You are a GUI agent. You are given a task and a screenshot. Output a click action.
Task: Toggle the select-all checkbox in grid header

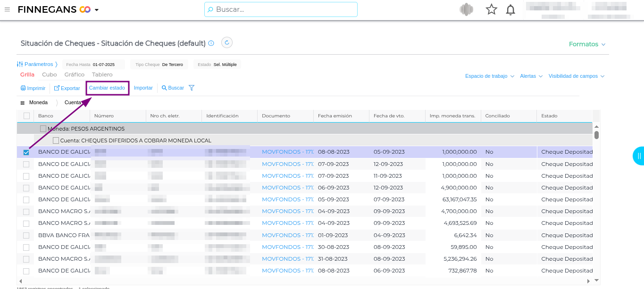pyautogui.click(x=26, y=116)
